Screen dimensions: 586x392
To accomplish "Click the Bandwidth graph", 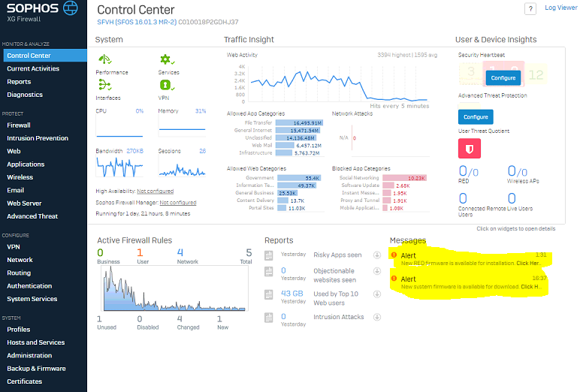I will [119, 167].
